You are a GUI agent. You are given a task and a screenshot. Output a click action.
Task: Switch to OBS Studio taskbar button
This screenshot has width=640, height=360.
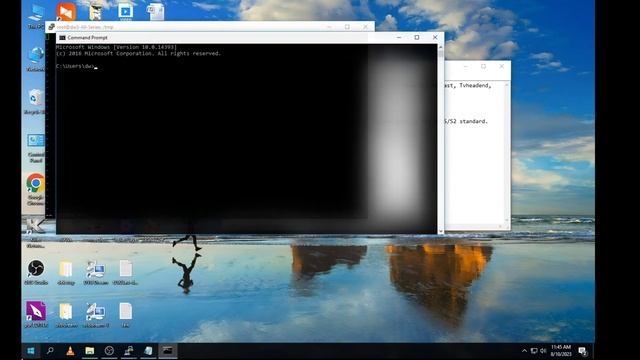[109, 351]
